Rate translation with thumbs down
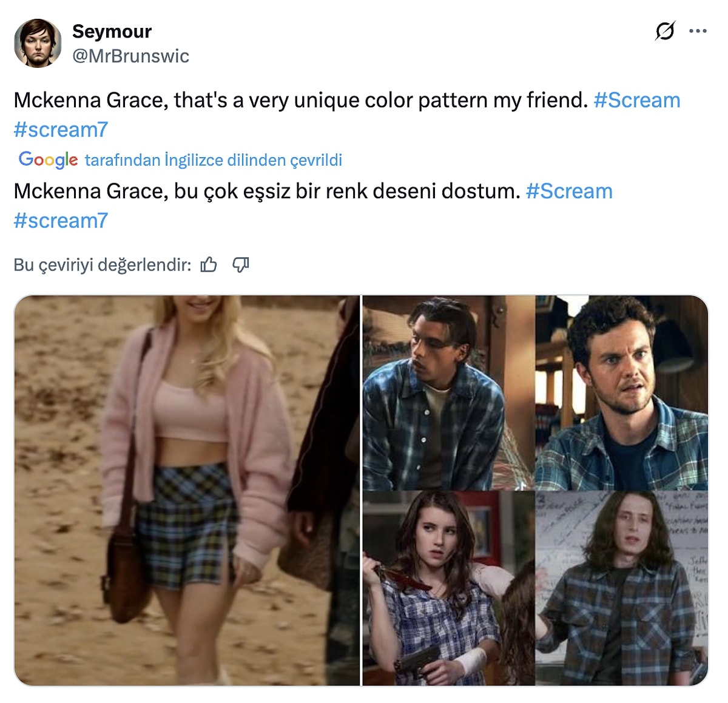The height and width of the screenshot is (703, 728). pos(241,264)
